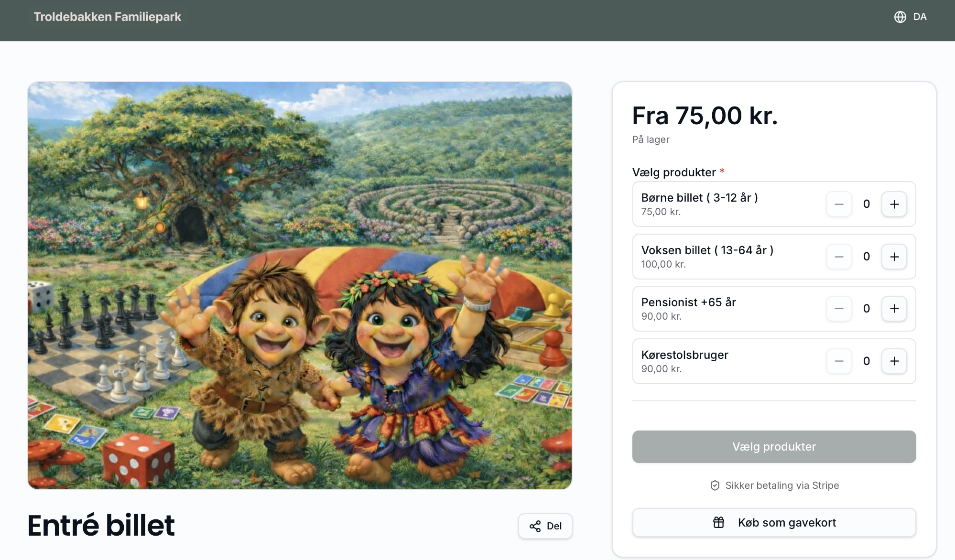Click the grey Vælg produkter button
This screenshot has width=955, height=560.
774,447
